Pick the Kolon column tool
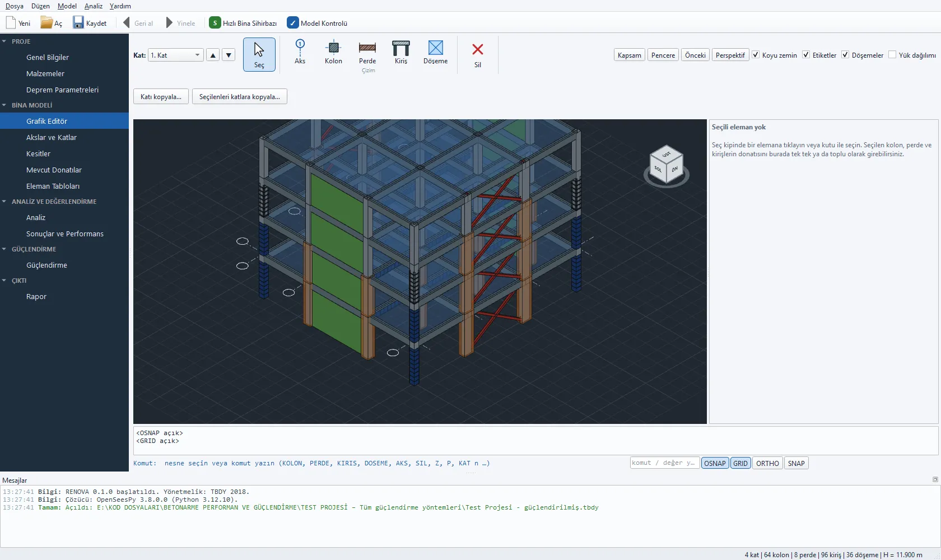Screen dimensions: 941x560 point(333,52)
